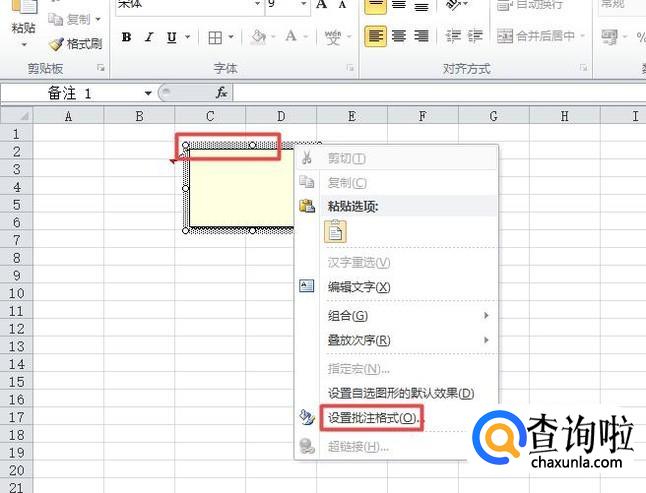Choose 汉字重选(V) in context menu
The height and width of the screenshot is (493, 646).
tap(396, 262)
